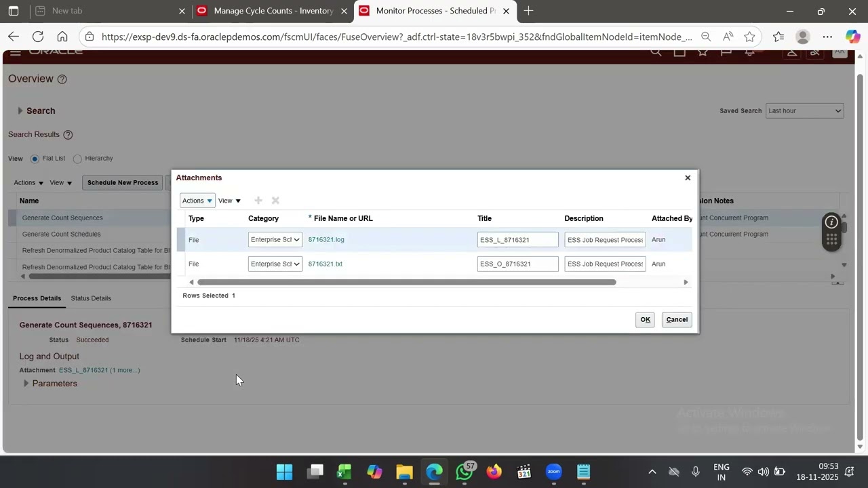Open Windows Start menu
The height and width of the screenshot is (488, 868).
click(285, 472)
